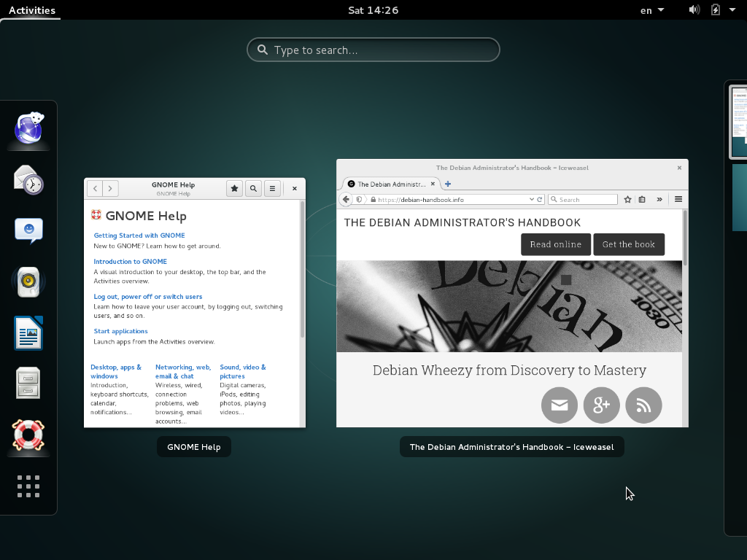
Task: Open the URL bar history dropdown arrow
Action: [x=531, y=200]
